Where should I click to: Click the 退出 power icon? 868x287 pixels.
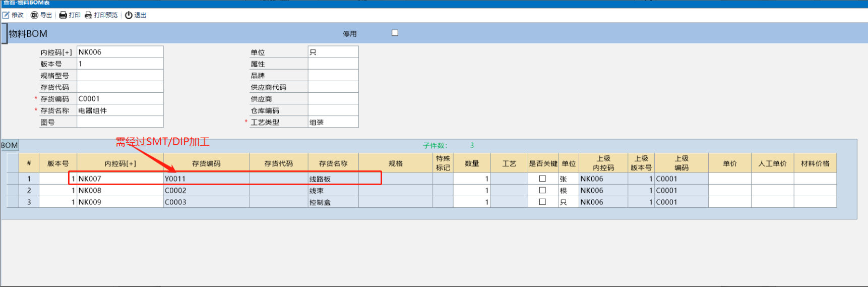click(x=129, y=15)
